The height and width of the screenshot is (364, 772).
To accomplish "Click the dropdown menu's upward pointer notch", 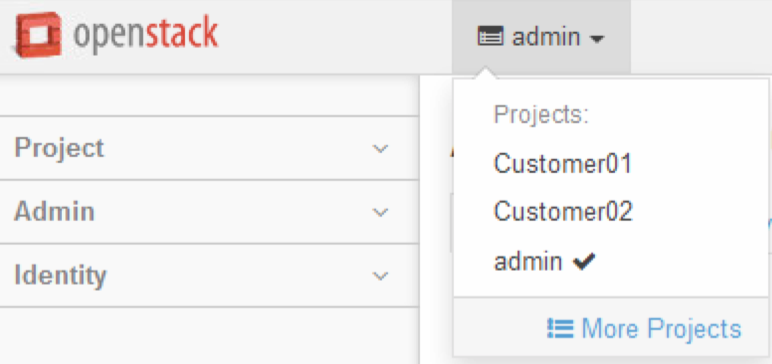I will [x=485, y=73].
